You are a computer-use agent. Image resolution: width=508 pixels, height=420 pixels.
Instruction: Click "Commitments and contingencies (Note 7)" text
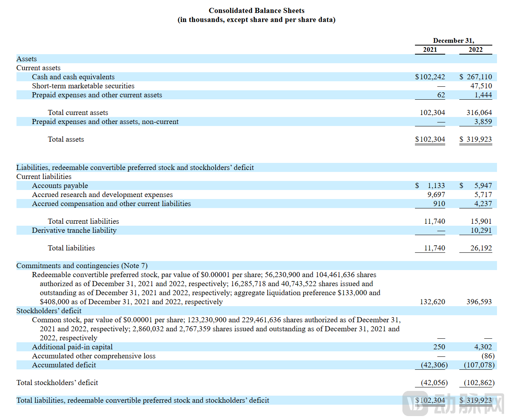(x=82, y=266)
